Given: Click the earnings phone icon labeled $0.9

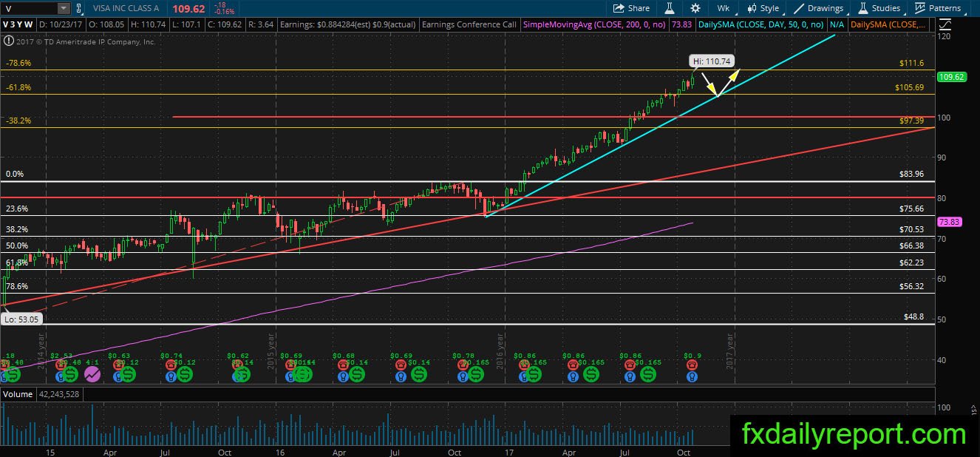Looking at the screenshot, I should (x=692, y=365).
